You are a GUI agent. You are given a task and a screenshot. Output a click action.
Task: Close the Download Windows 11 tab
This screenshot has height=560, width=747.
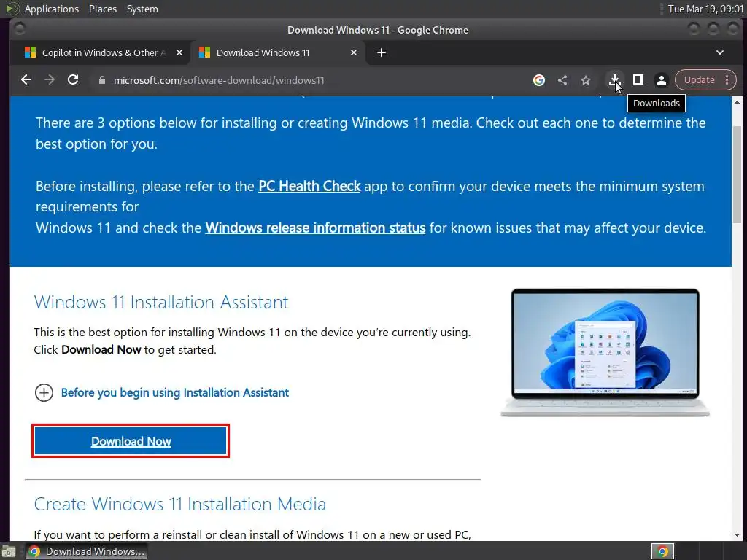[354, 52]
